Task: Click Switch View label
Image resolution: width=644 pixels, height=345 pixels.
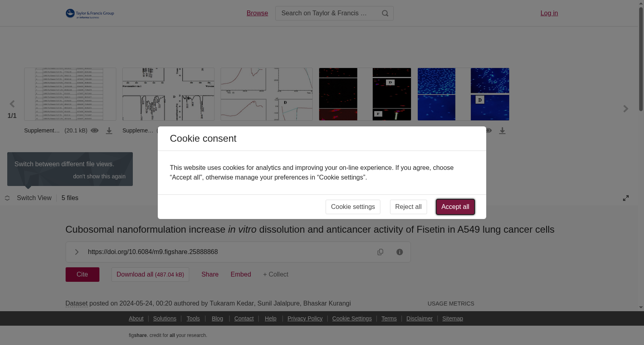Action: click(34, 198)
